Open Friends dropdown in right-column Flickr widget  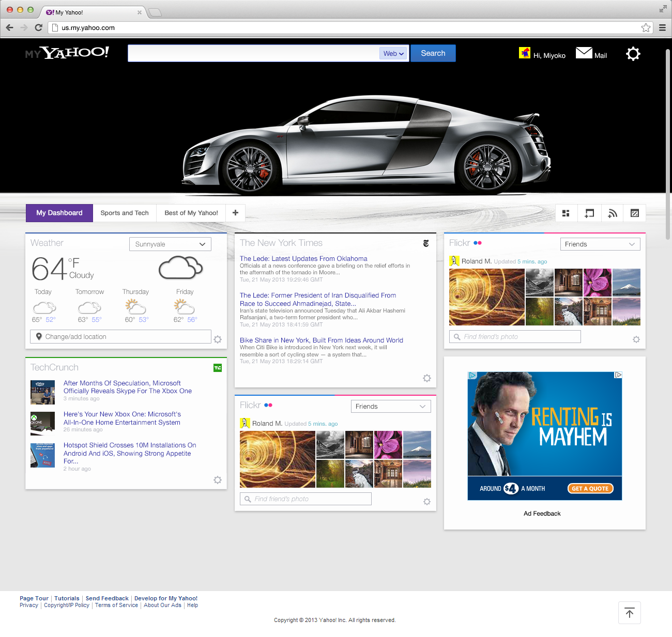[x=600, y=244]
